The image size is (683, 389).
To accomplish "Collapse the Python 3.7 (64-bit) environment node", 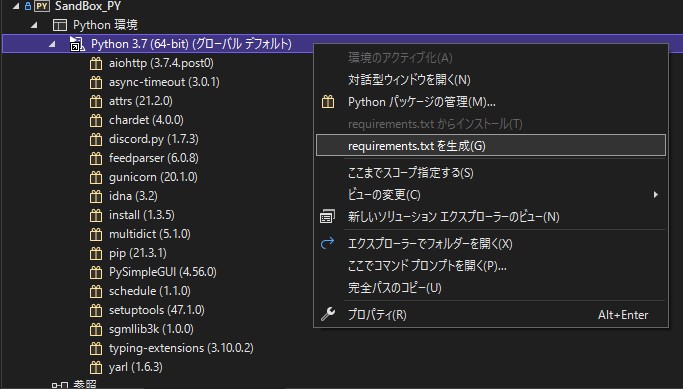I will coord(52,44).
